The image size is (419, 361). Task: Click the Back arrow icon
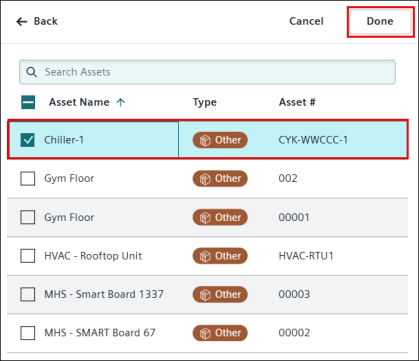pos(22,22)
